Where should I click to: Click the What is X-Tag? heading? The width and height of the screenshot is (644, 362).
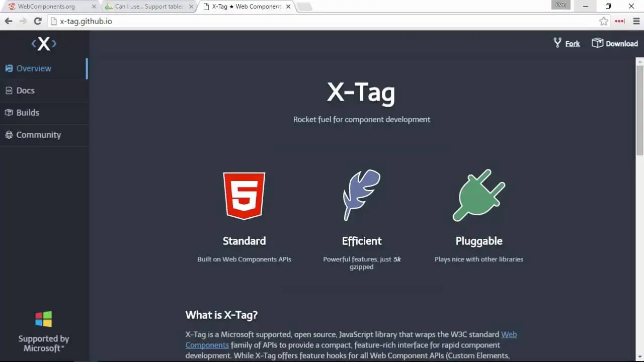pos(221,315)
